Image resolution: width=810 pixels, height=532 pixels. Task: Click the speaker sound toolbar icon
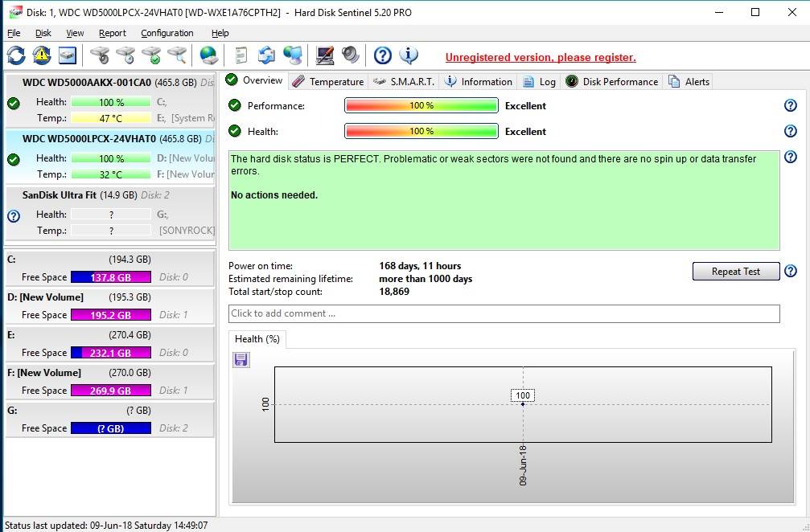350,55
